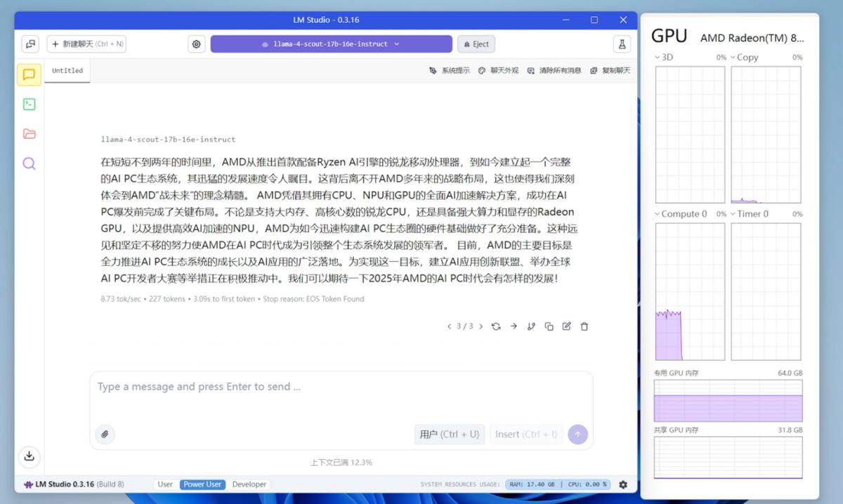Regenerate the assistant response
This screenshot has width=843, height=504.
point(497,326)
